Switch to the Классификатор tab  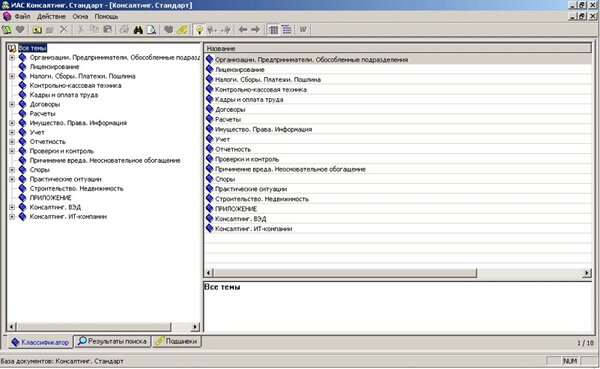40,342
